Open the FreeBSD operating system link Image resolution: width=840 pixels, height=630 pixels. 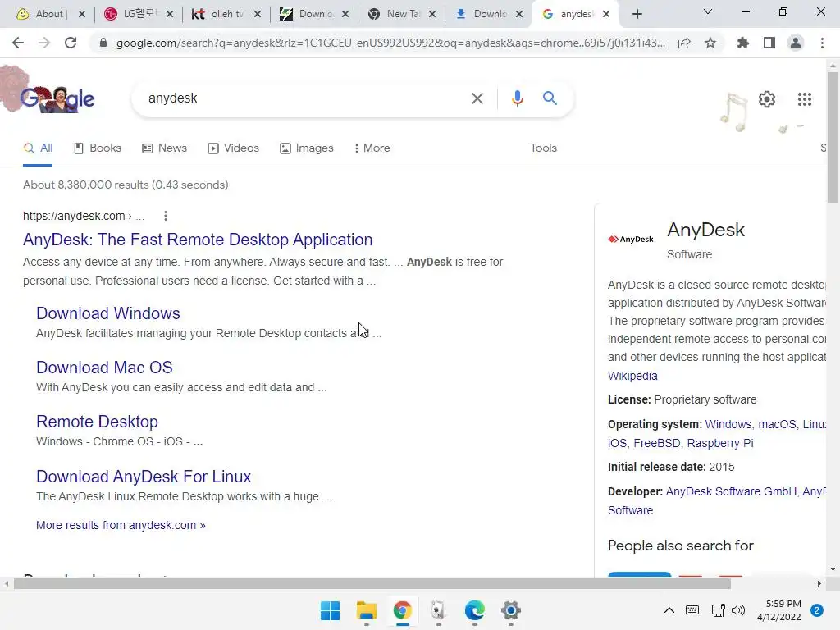[x=657, y=443]
